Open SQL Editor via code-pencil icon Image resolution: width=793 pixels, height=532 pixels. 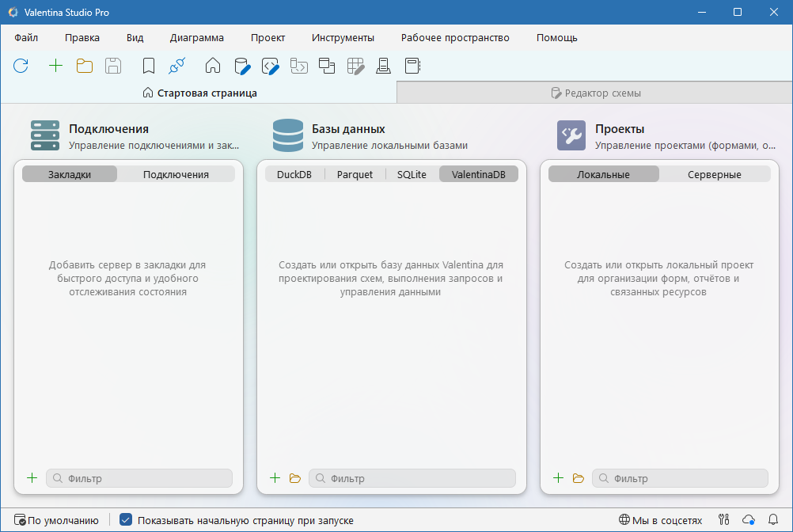tap(271, 66)
